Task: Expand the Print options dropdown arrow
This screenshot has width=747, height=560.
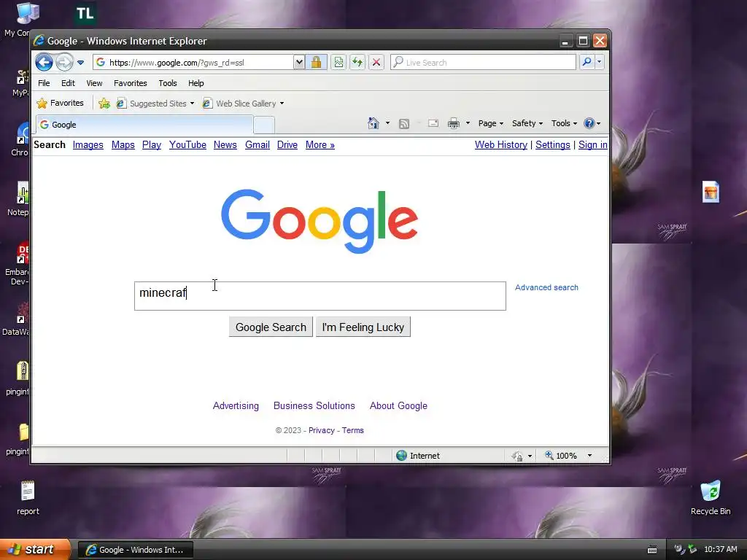Action: (x=468, y=123)
